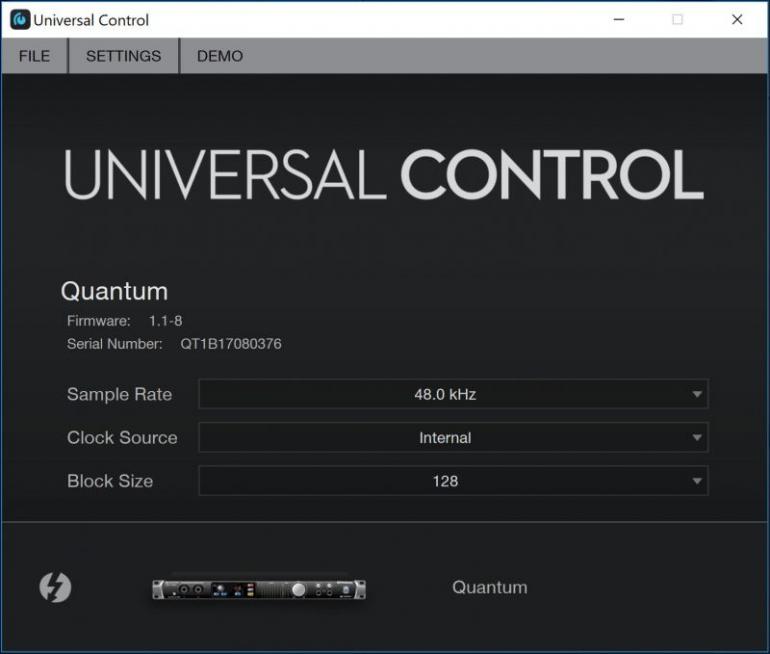770x654 pixels.
Task: Click the Firmware: label
Action: (99, 321)
